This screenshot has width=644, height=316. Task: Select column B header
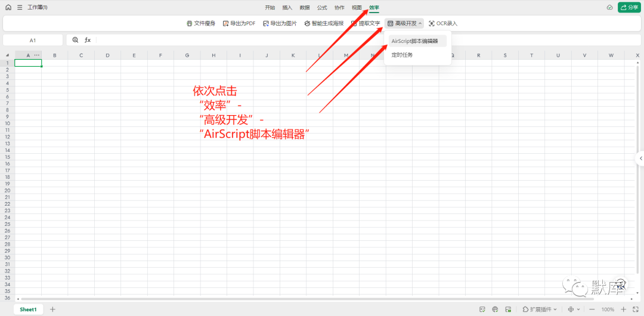tap(55, 55)
